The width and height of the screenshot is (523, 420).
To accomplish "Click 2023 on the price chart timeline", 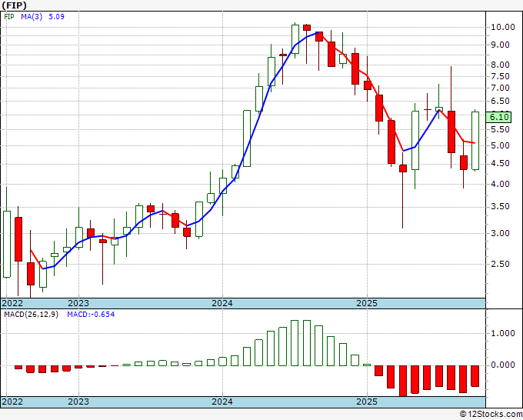I will [x=78, y=303].
